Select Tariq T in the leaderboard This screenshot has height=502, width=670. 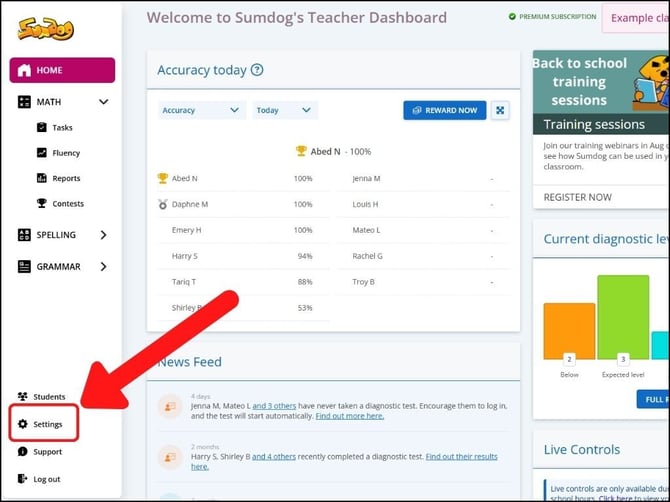(x=184, y=282)
